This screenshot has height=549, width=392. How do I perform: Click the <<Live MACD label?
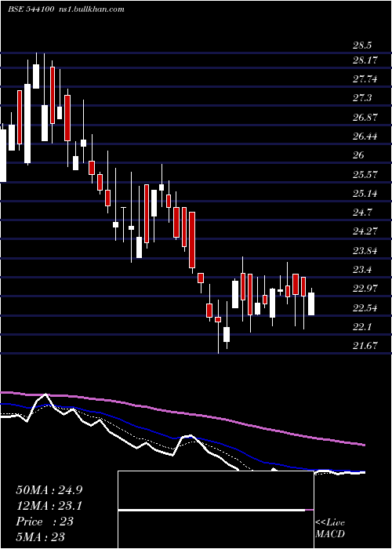[x=330, y=529]
